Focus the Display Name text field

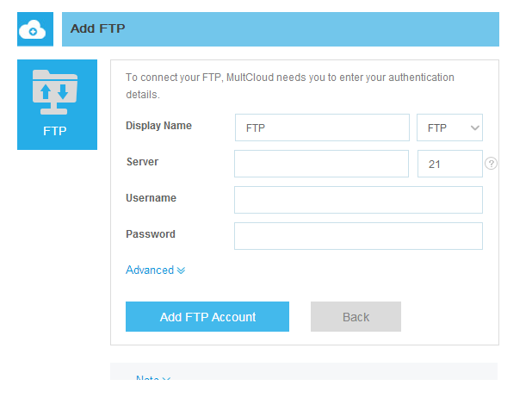tap(322, 127)
